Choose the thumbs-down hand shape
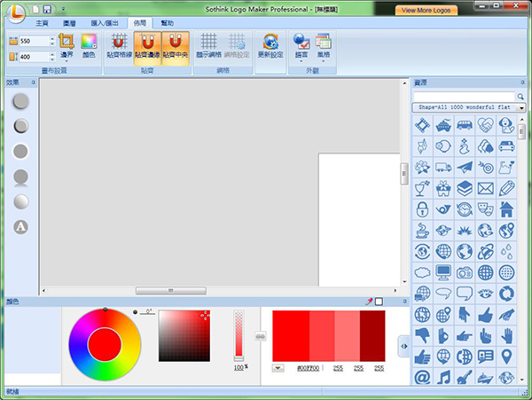Viewport: 532px width, 400px height. pos(422,335)
